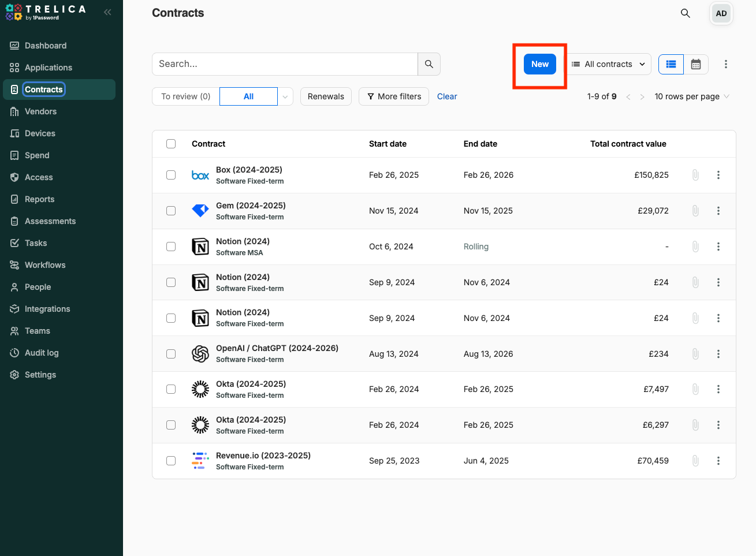756x556 pixels.
Task: Open row actions menu for Gem contract
Action: point(718,211)
